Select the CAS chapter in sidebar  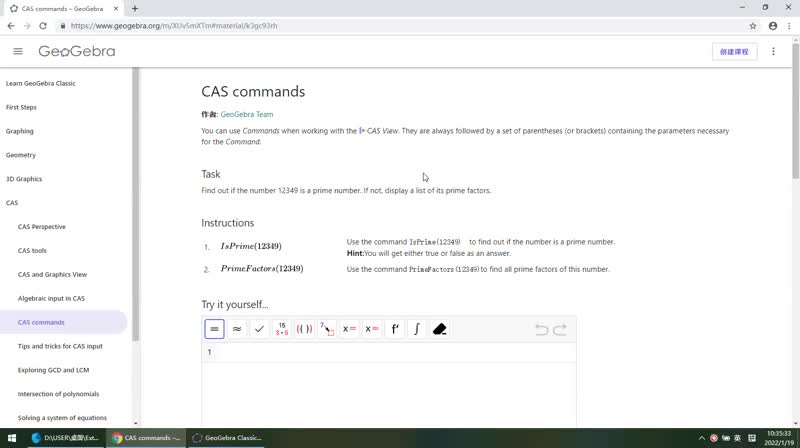point(12,203)
